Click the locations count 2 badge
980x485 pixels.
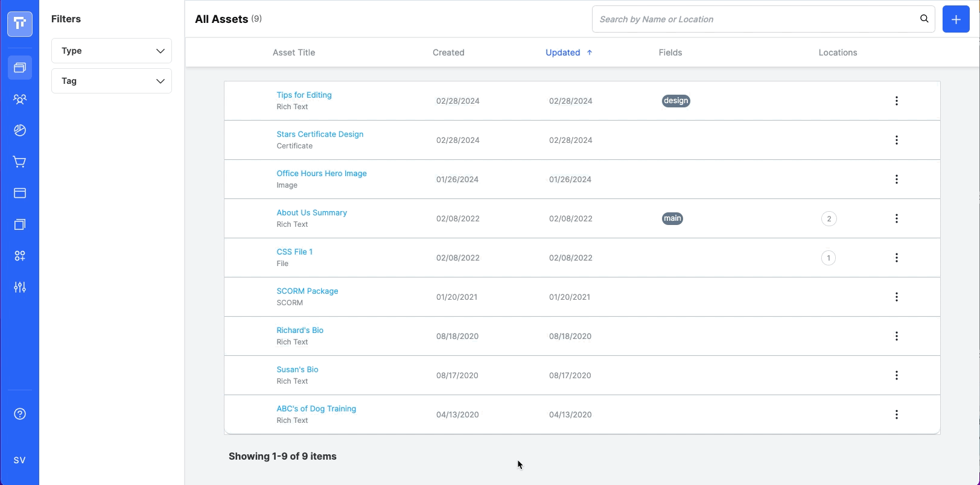(x=829, y=219)
